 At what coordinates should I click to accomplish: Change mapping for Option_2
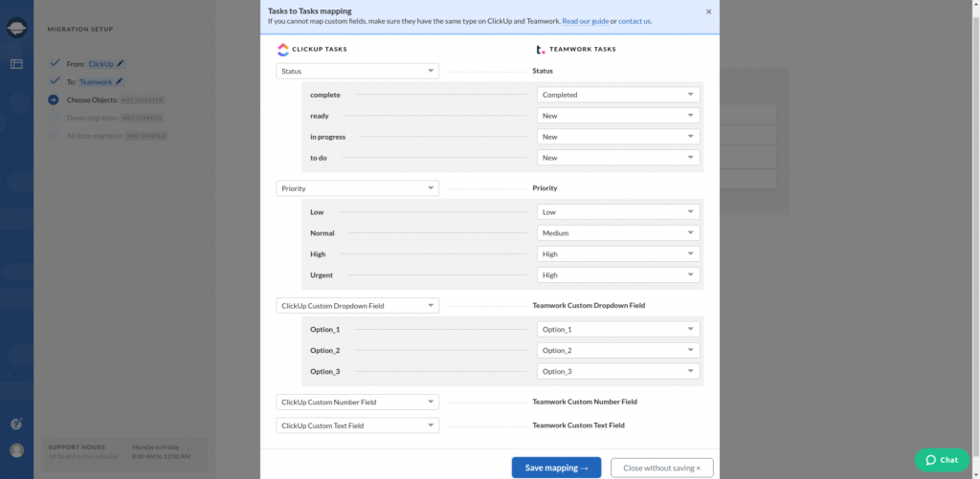coord(618,350)
